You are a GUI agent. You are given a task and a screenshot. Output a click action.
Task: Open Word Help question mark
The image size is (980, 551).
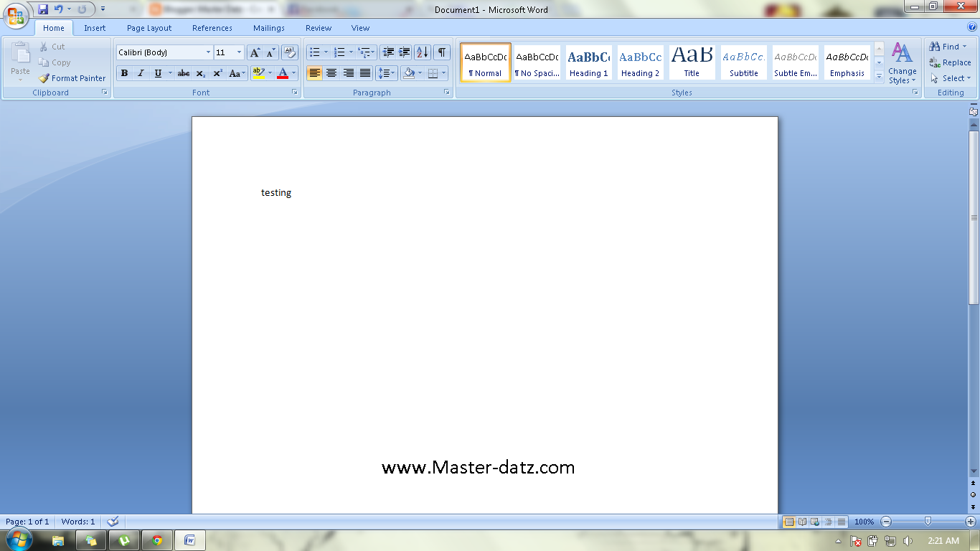point(972,27)
